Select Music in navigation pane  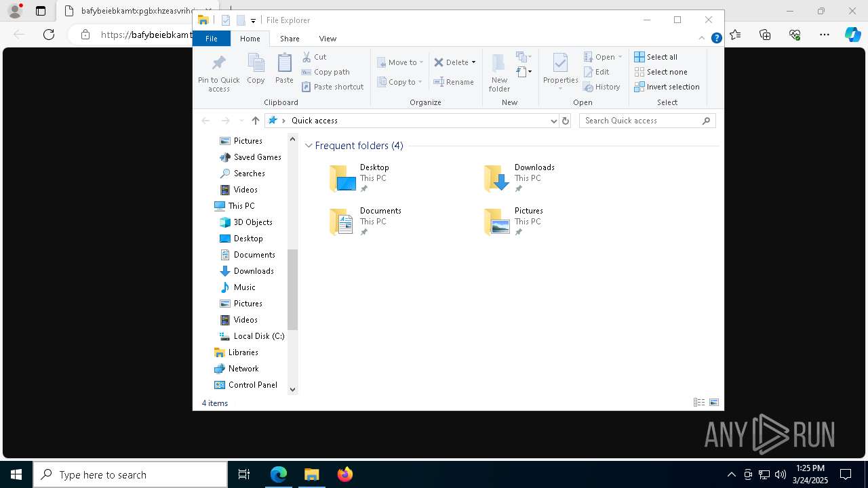237,287
